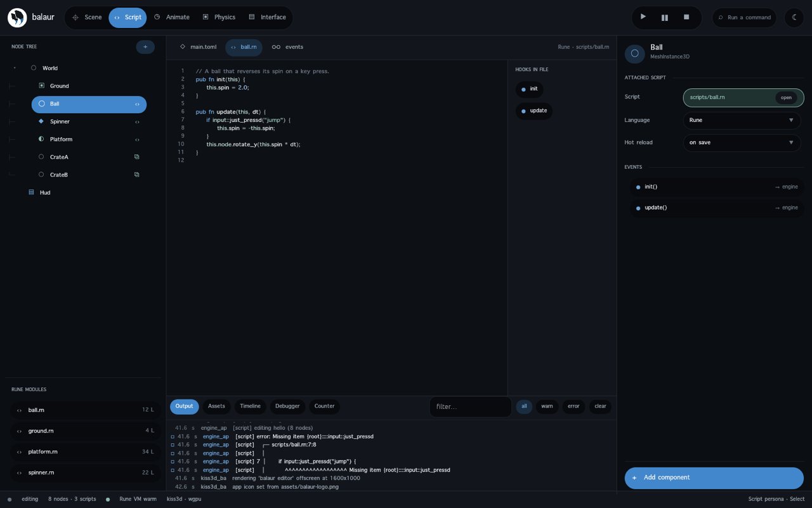
Task: Switch to the Scene mode tab
Action: (x=87, y=18)
